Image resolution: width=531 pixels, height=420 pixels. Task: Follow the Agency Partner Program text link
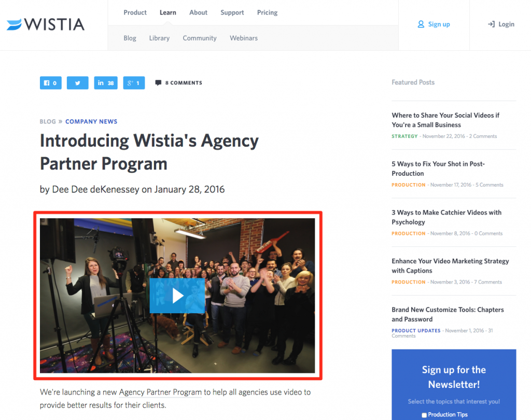point(161,392)
